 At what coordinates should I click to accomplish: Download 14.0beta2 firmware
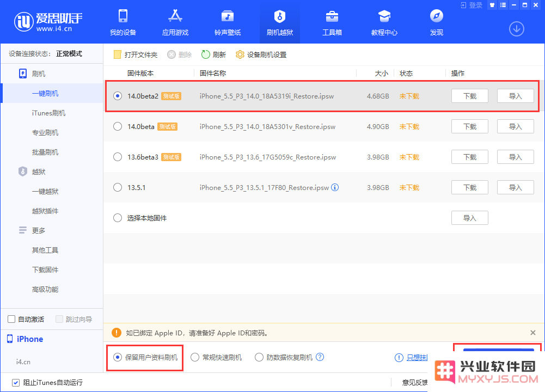(469, 96)
